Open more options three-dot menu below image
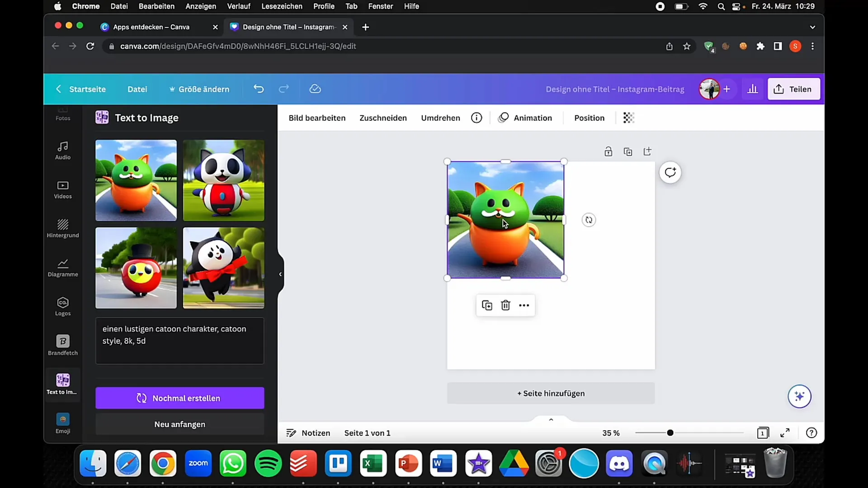Viewport: 868px width, 488px height. pos(524,305)
